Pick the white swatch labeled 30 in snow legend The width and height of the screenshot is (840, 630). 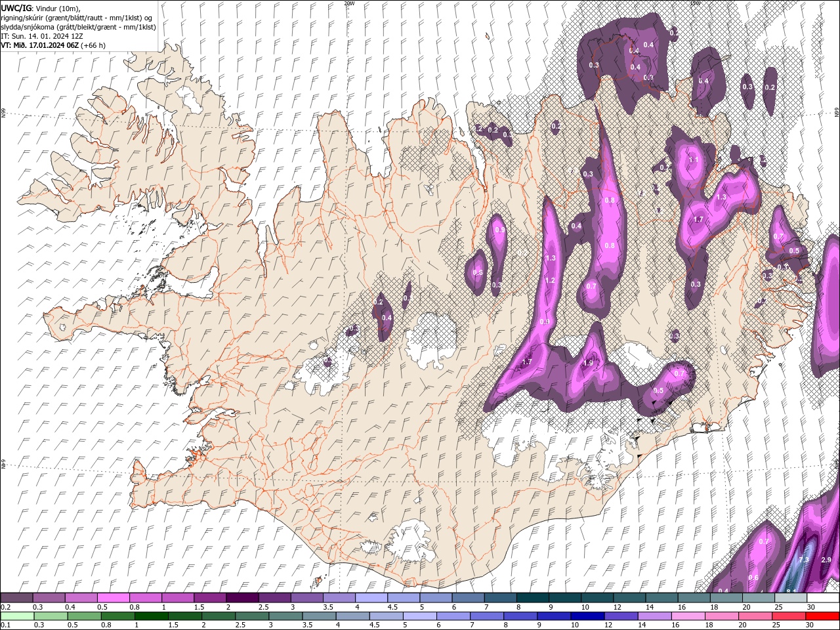[822, 598]
